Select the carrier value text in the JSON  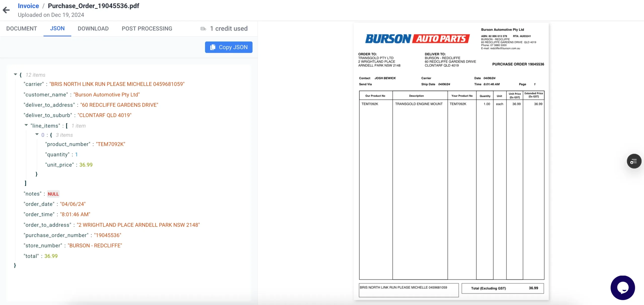(x=117, y=84)
